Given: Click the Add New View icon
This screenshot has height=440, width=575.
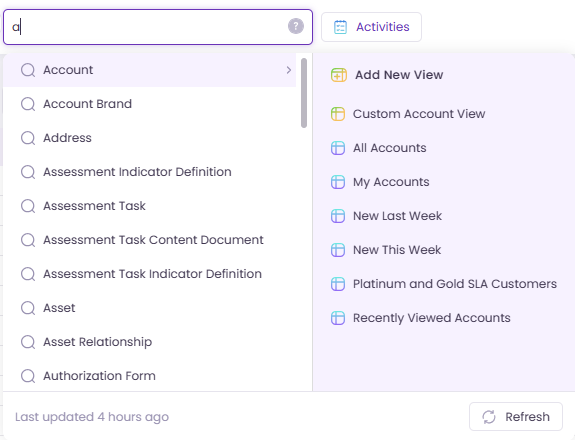Looking at the screenshot, I should [338, 75].
